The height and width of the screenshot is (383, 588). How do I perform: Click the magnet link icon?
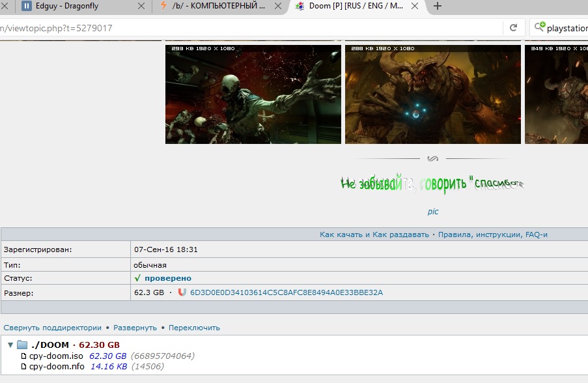182,292
